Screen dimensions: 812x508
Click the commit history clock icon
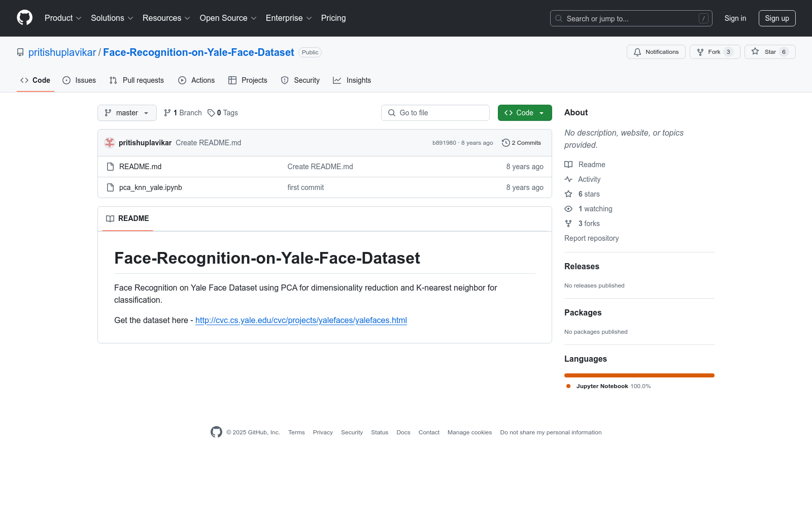(505, 143)
